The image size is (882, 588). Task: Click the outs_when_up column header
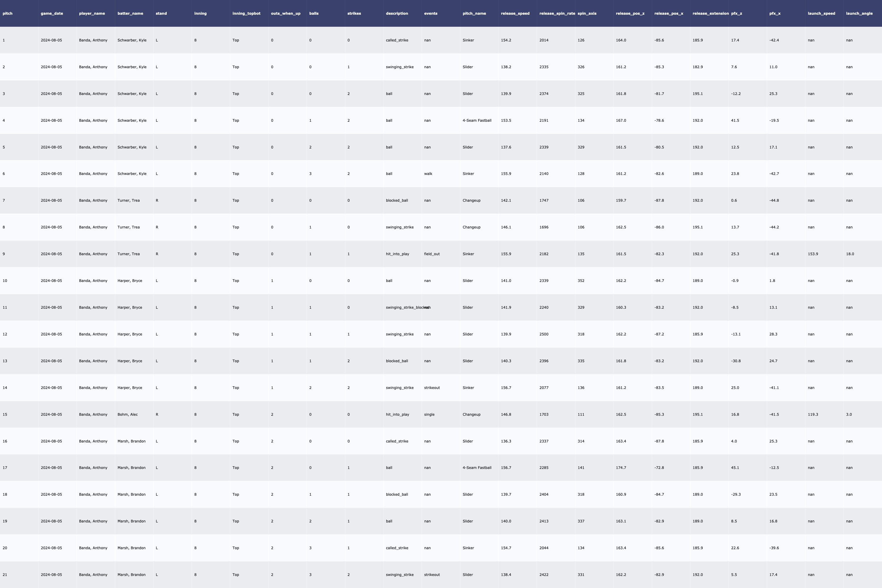coord(285,14)
